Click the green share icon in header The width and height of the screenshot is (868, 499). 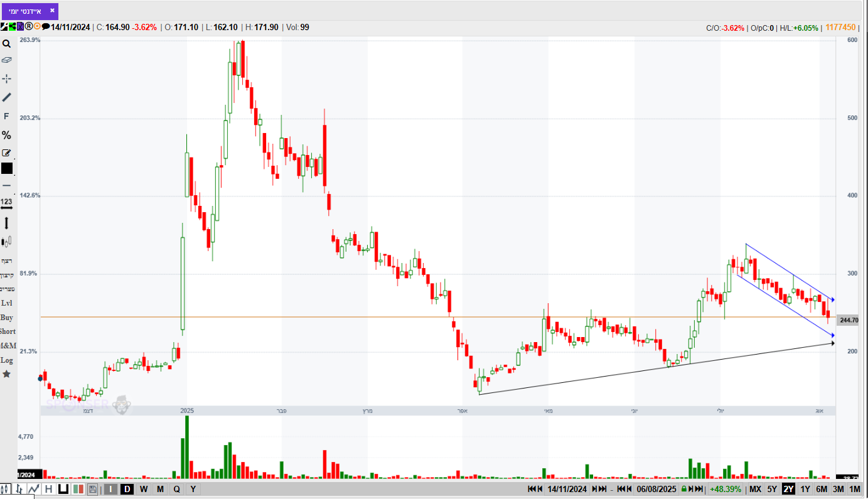(x=12, y=27)
